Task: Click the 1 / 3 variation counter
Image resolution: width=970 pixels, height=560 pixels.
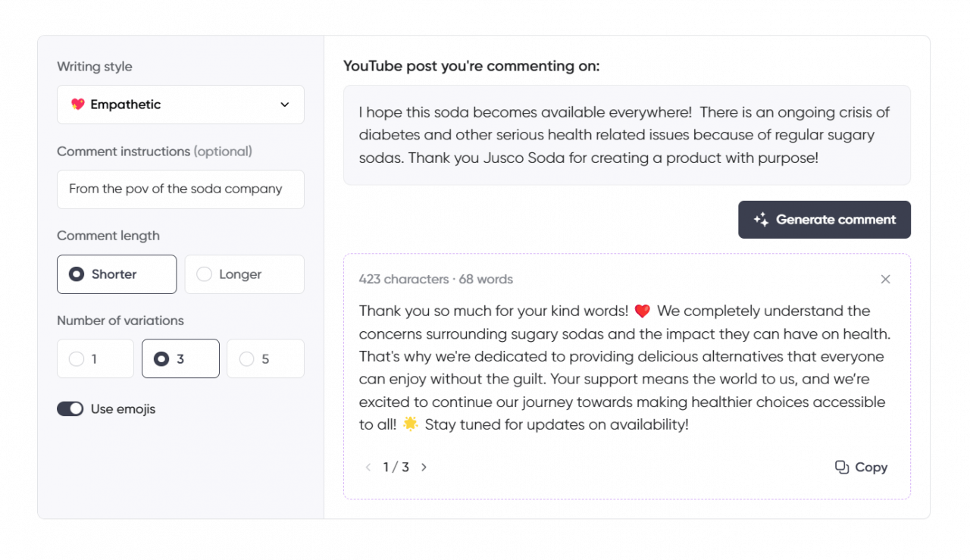Action: click(396, 468)
